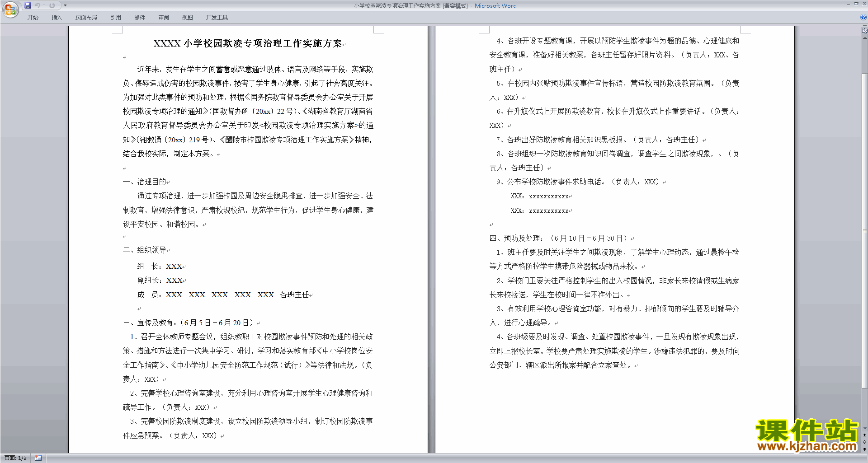
Task: Restore down the Word window
Action: 856,4
